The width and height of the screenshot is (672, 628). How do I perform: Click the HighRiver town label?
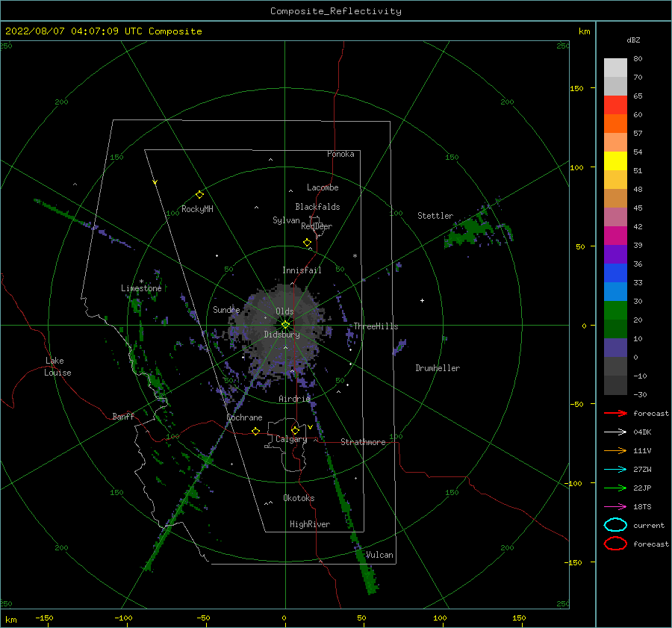[310, 524]
